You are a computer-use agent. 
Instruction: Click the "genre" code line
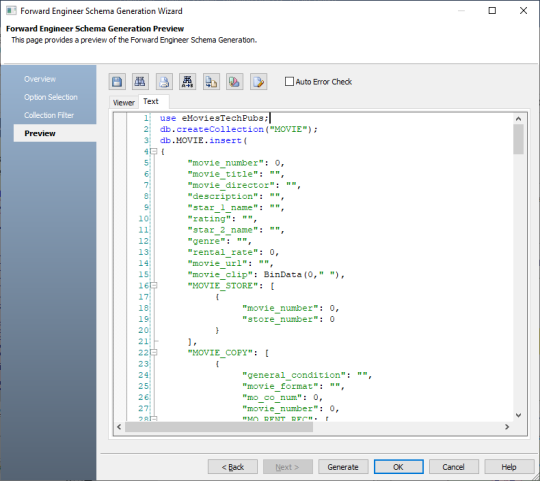click(220, 241)
